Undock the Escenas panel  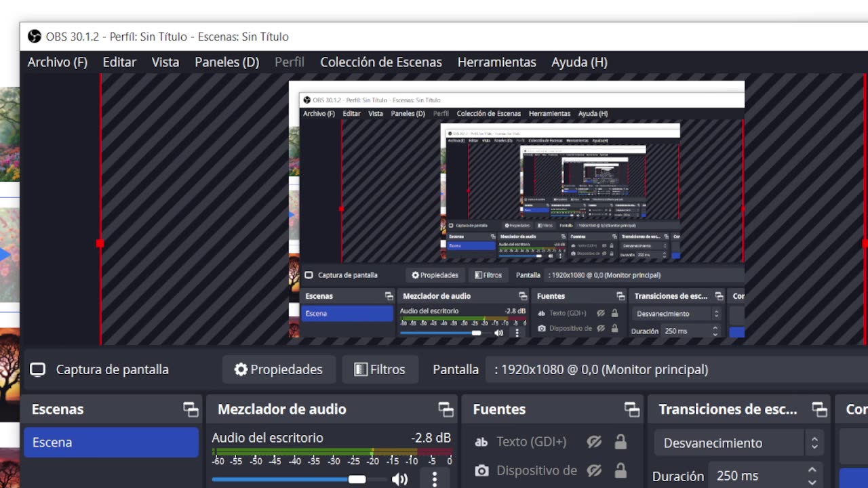[191, 409]
